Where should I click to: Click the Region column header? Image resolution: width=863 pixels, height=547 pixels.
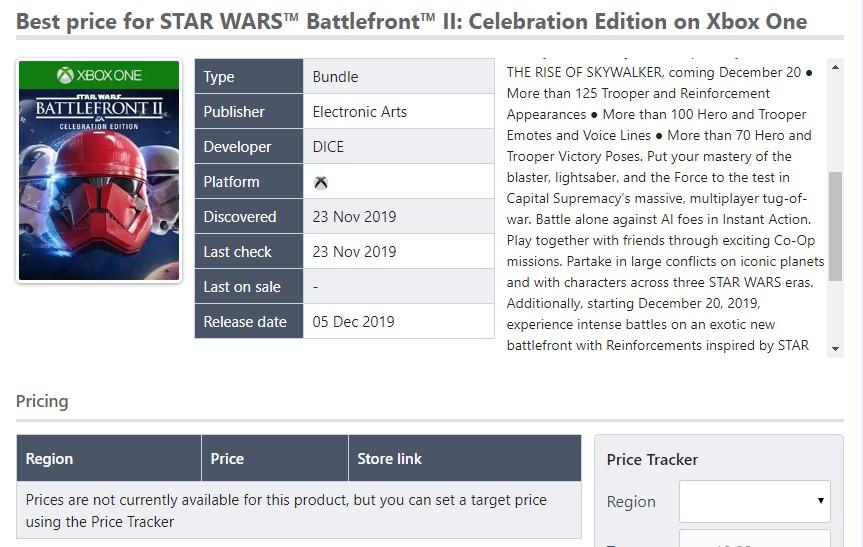(50, 459)
